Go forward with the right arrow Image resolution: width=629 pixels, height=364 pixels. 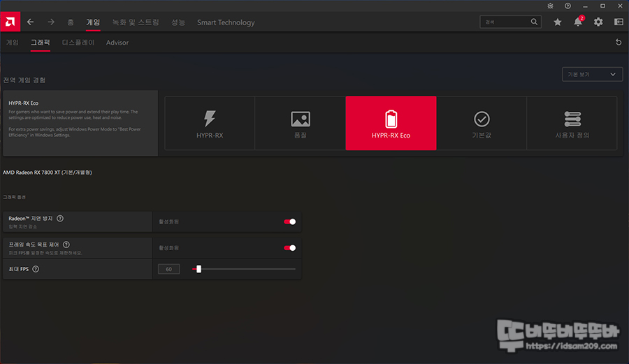[51, 22]
